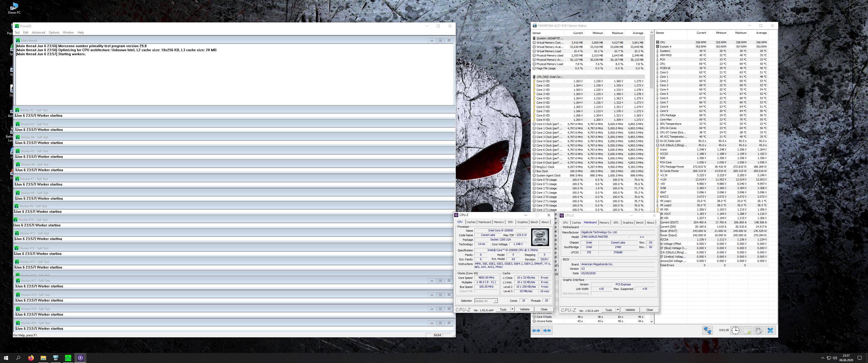Open Prime95 Options menu
Image resolution: width=868 pixels, height=363 pixels.
coord(54,33)
